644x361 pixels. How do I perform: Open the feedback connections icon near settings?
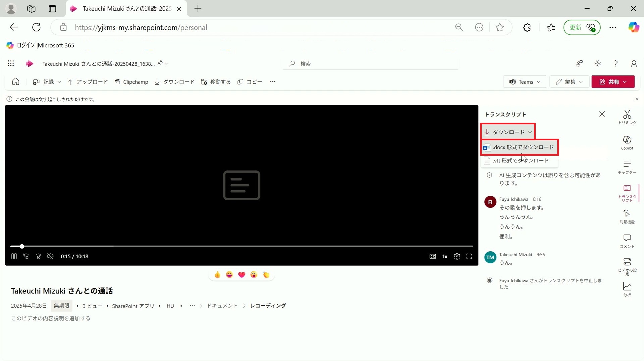point(579,63)
